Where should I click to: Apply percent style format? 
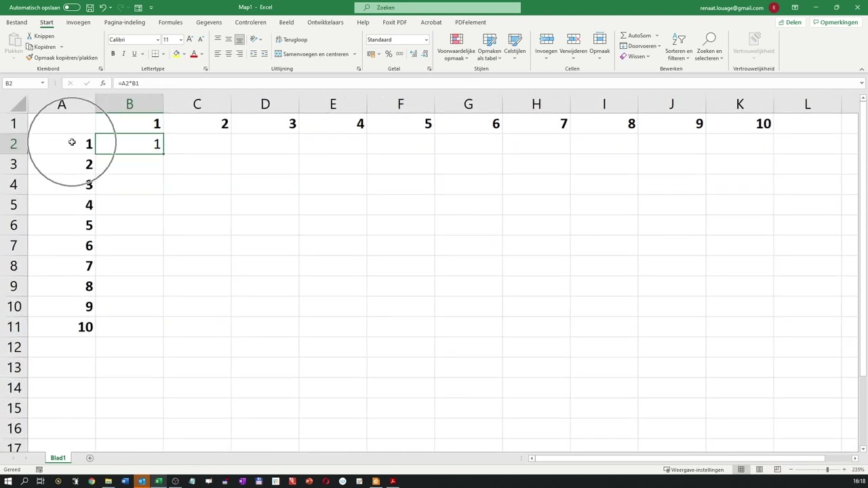point(389,54)
